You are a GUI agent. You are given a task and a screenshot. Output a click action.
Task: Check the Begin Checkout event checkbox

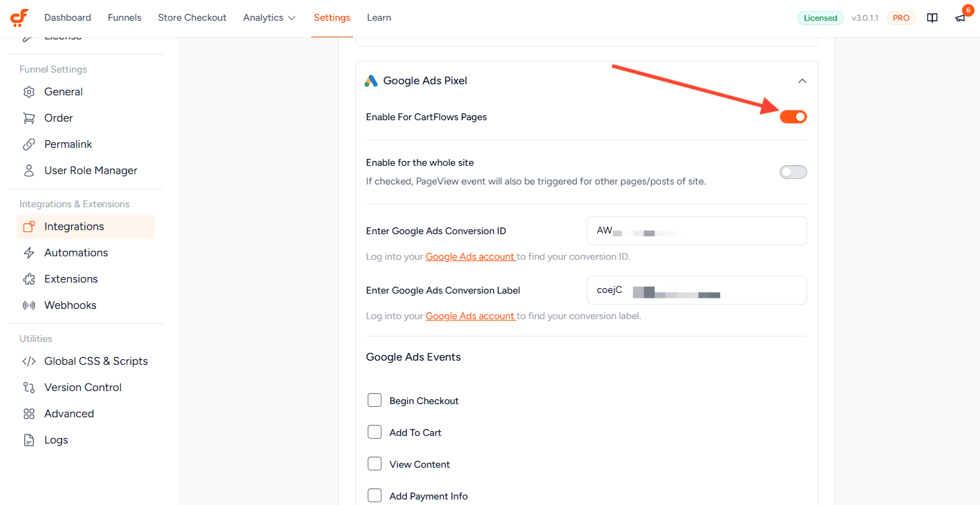click(375, 400)
